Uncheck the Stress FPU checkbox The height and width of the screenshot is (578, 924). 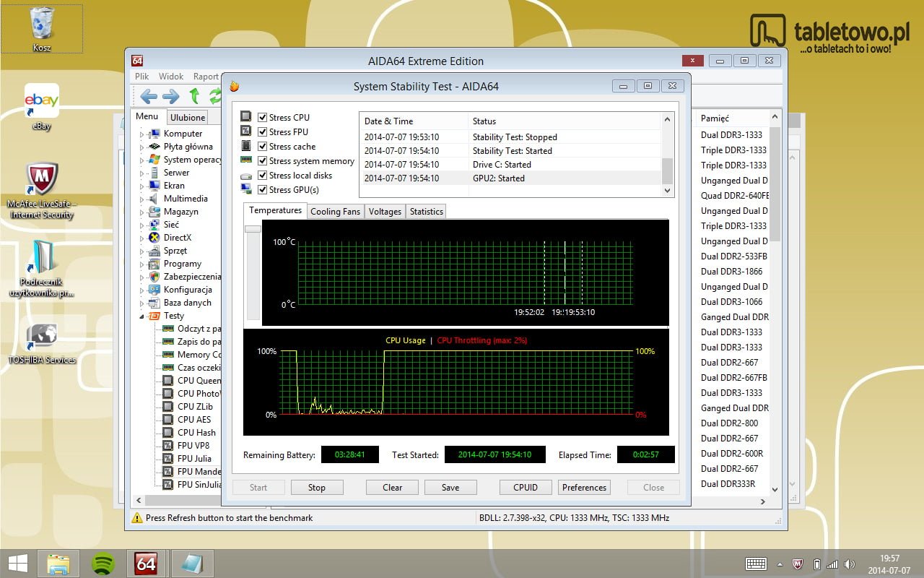(x=263, y=131)
